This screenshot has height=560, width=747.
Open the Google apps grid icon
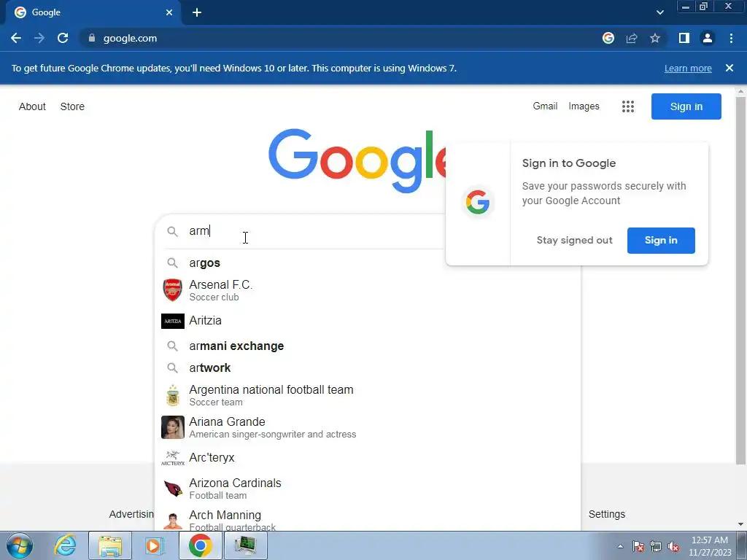coord(628,106)
